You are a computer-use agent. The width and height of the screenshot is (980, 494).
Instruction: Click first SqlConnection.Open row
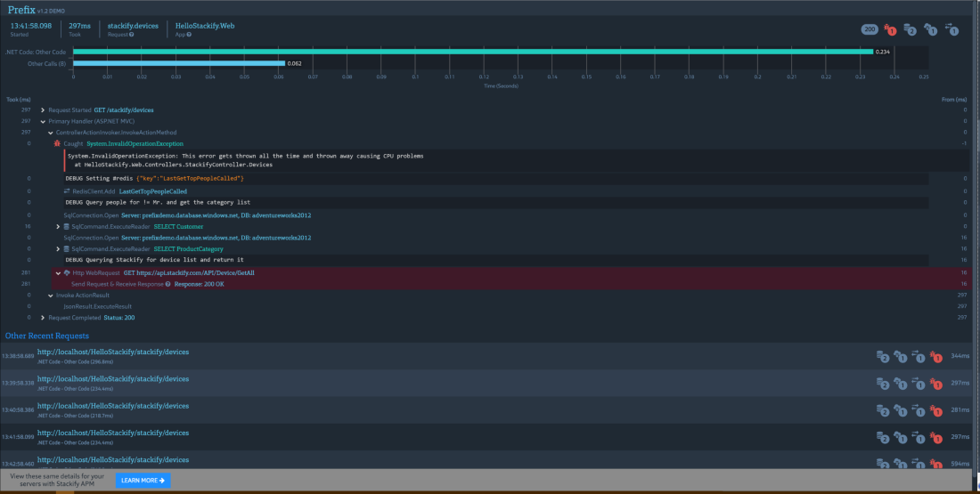[x=187, y=215]
